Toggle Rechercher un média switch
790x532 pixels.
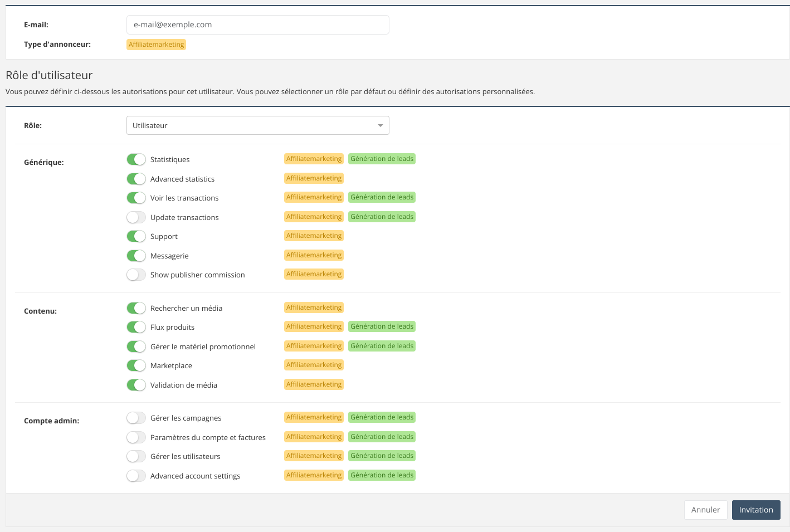136,308
